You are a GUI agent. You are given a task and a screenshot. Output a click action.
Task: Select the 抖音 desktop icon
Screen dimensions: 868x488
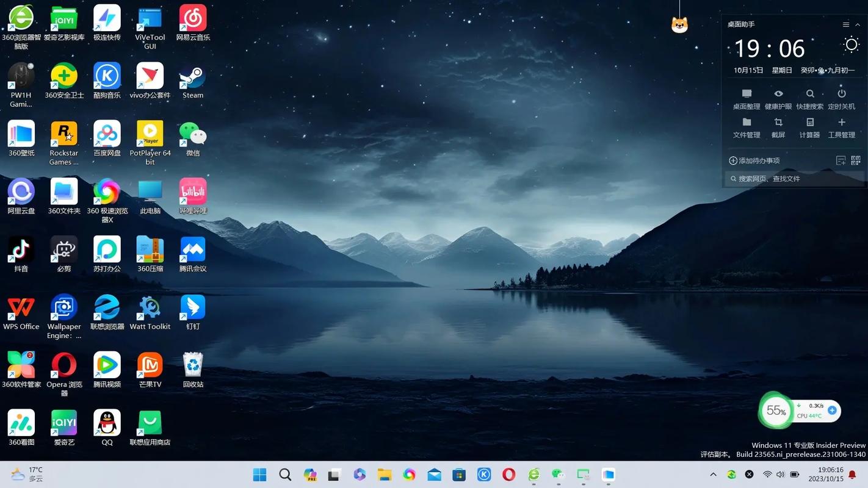(21, 255)
